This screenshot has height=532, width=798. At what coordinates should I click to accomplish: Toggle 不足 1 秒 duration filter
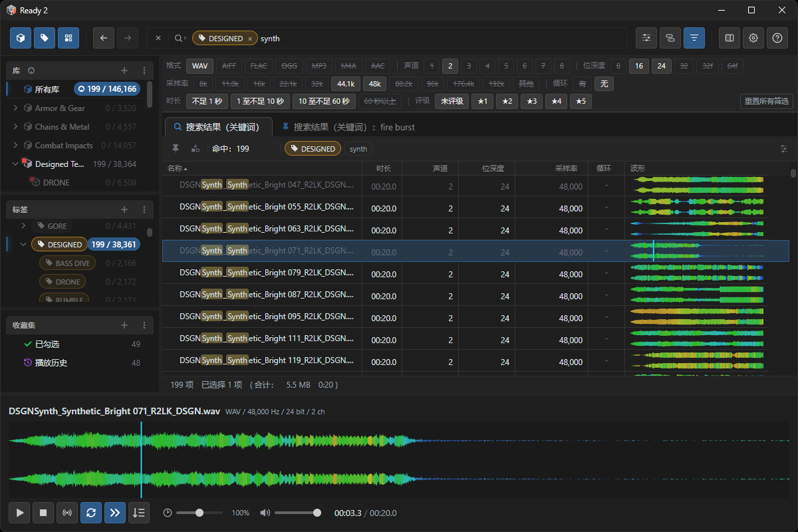click(x=207, y=102)
